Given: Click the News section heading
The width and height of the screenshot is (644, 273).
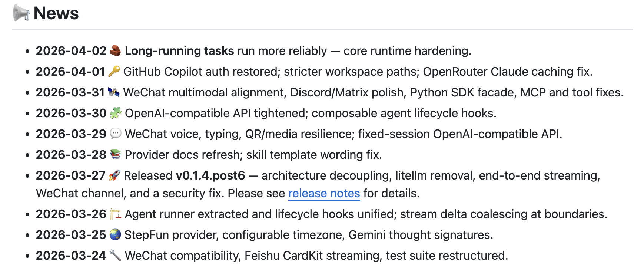Looking at the screenshot, I should pyautogui.click(x=56, y=13).
